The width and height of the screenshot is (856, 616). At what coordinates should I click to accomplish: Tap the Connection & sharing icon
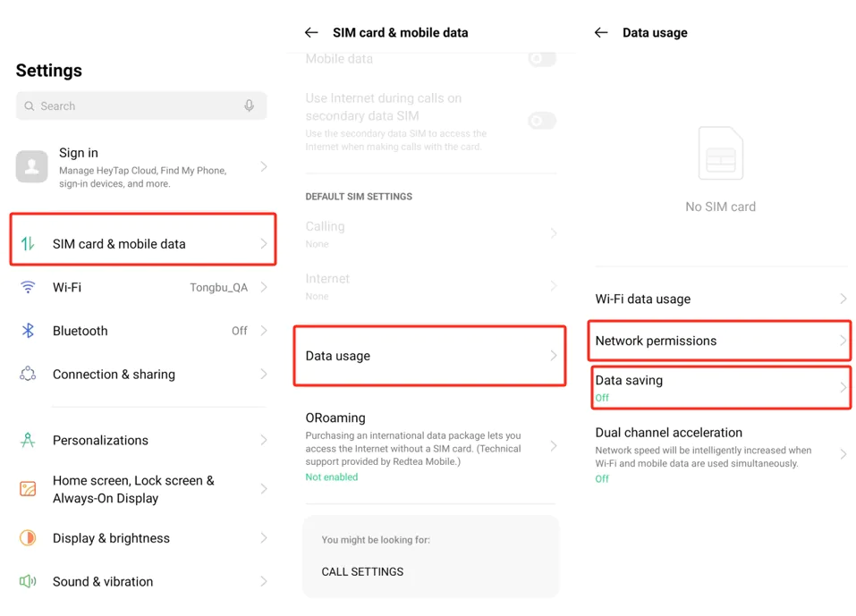coord(28,374)
